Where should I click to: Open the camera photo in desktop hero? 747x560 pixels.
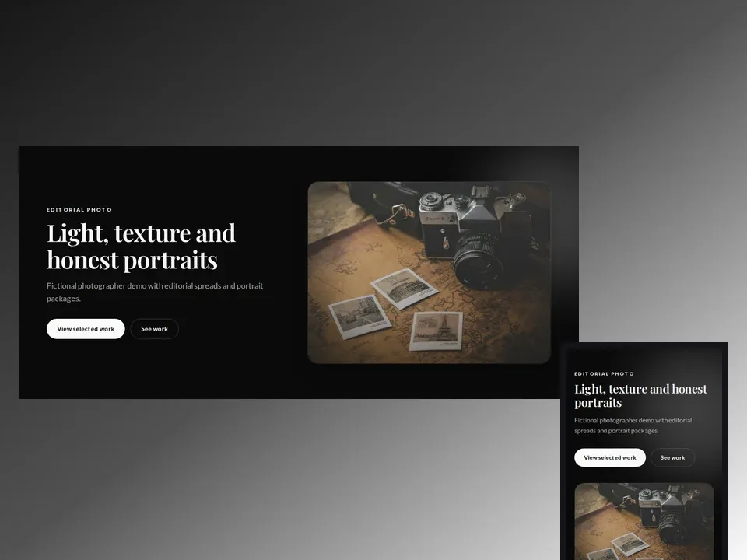(430, 272)
